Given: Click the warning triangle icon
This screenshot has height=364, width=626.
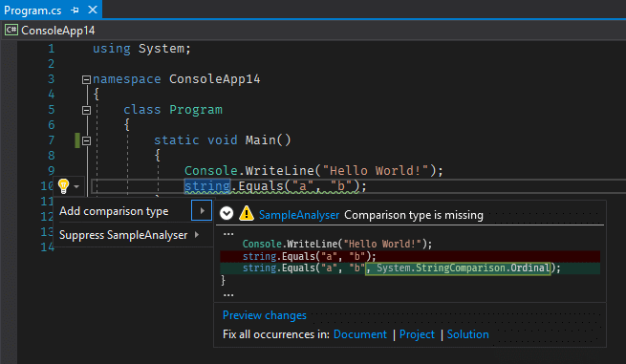Looking at the screenshot, I should [247, 214].
